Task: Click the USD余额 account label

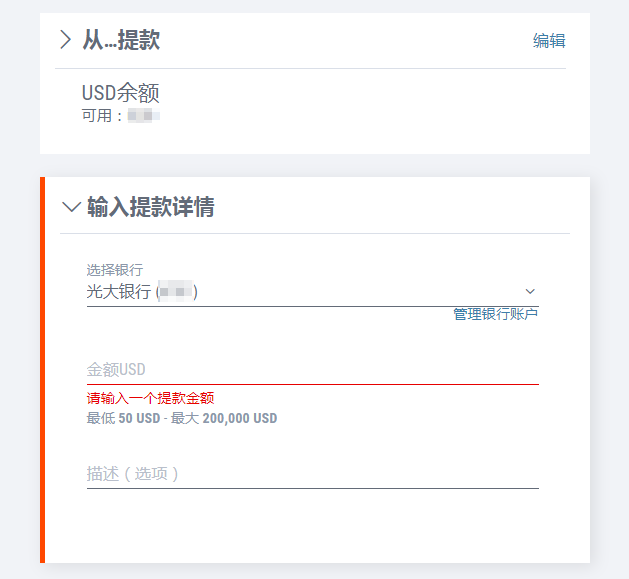Action: tap(121, 93)
